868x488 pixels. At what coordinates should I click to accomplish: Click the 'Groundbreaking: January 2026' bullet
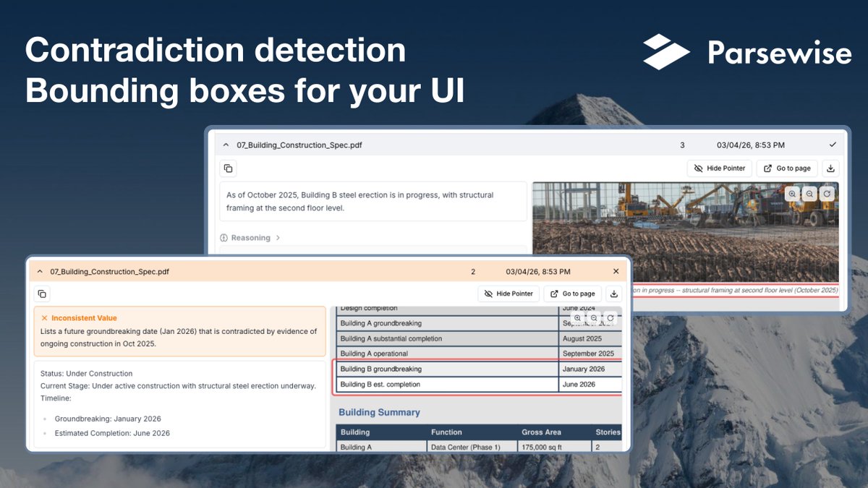coord(108,419)
